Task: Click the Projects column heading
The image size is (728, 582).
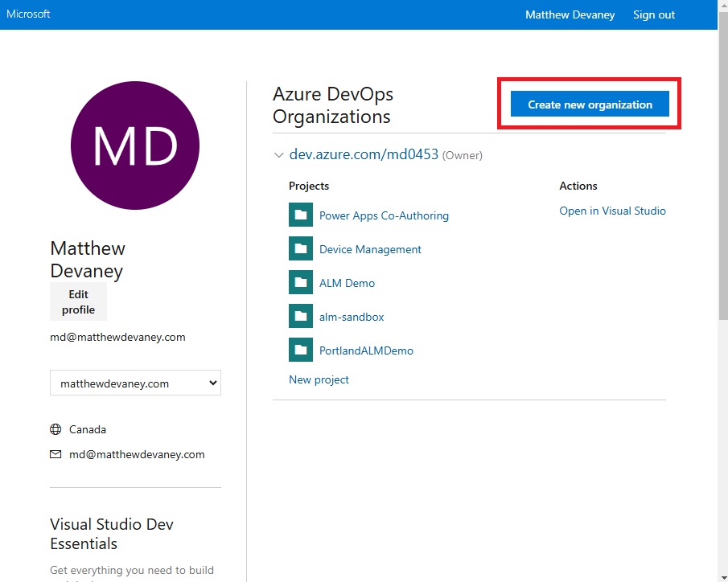Action: (x=309, y=186)
